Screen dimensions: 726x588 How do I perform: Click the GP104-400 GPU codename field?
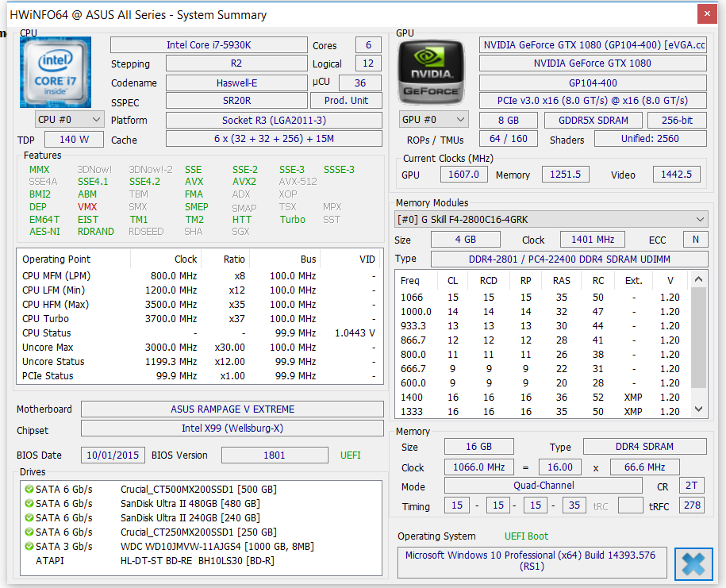pos(593,83)
